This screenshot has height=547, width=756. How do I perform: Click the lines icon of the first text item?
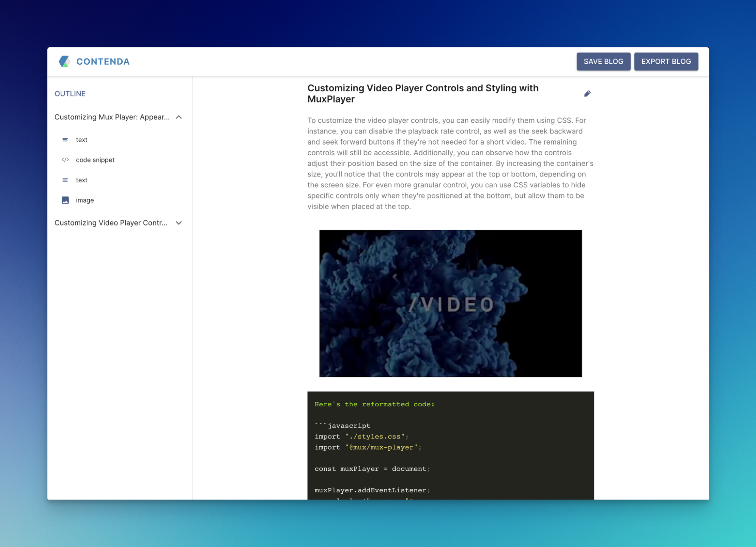65,140
